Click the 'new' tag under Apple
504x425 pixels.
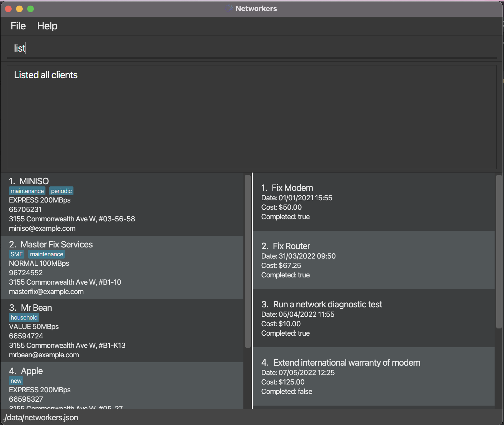pyautogui.click(x=16, y=381)
